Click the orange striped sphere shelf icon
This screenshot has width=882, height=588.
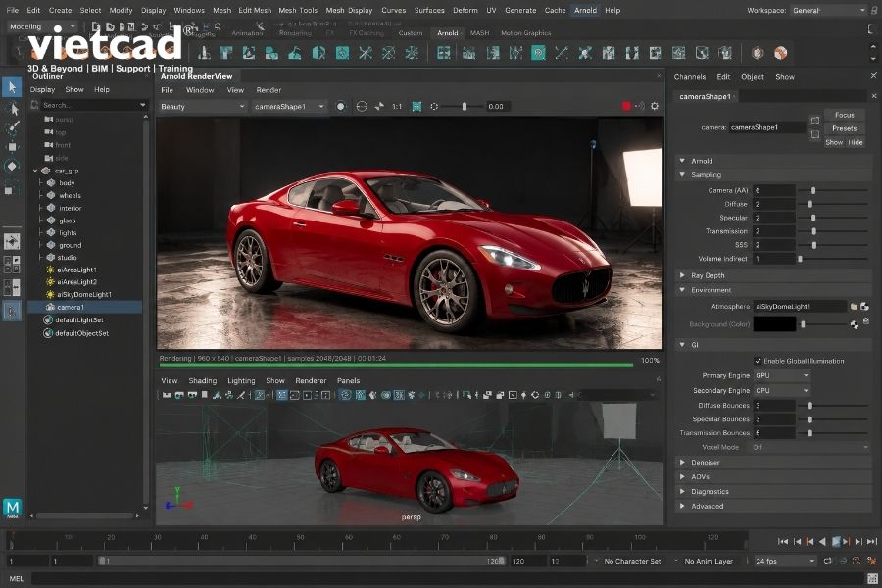(x=780, y=54)
